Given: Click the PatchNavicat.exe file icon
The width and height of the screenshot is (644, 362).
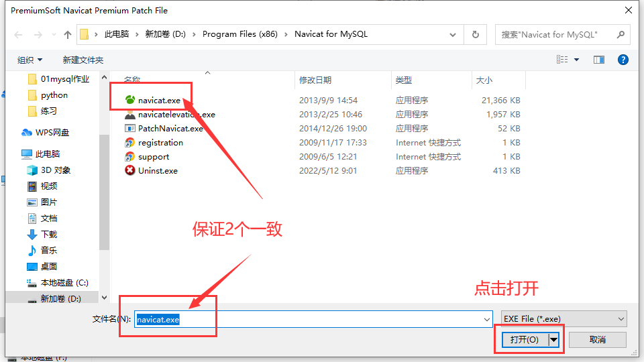Looking at the screenshot, I should pos(129,129).
